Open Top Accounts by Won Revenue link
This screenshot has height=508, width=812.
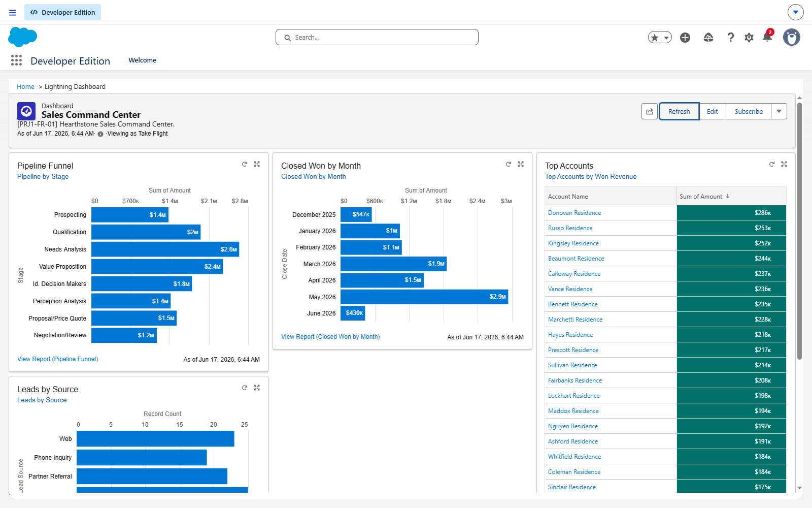click(x=591, y=177)
